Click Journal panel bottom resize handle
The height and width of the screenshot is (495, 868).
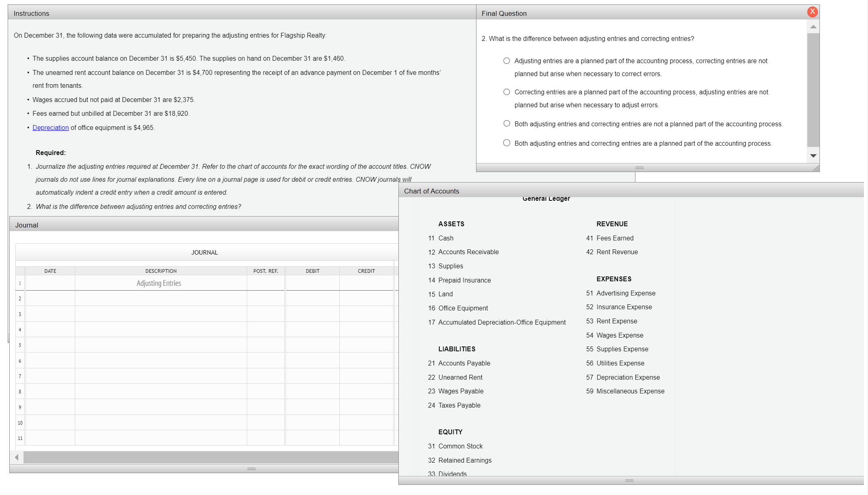(x=251, y=469)
